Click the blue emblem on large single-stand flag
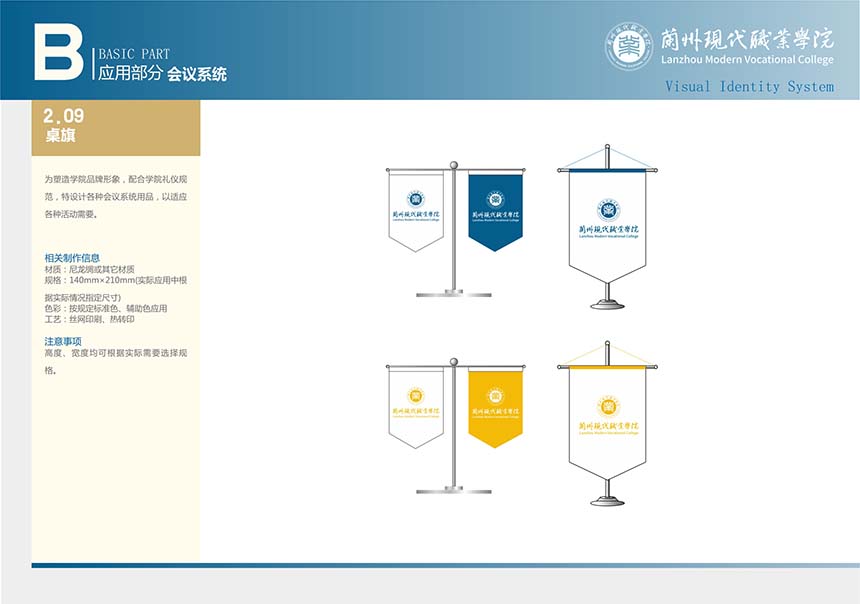This screenshot has width=860, height=604. click(x=607, y=210)
